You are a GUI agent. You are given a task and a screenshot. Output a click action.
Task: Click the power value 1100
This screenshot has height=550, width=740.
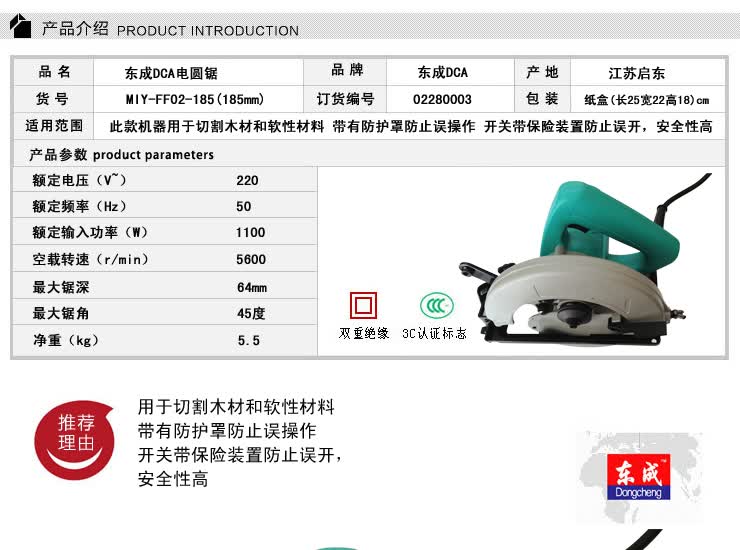[251, 233]
